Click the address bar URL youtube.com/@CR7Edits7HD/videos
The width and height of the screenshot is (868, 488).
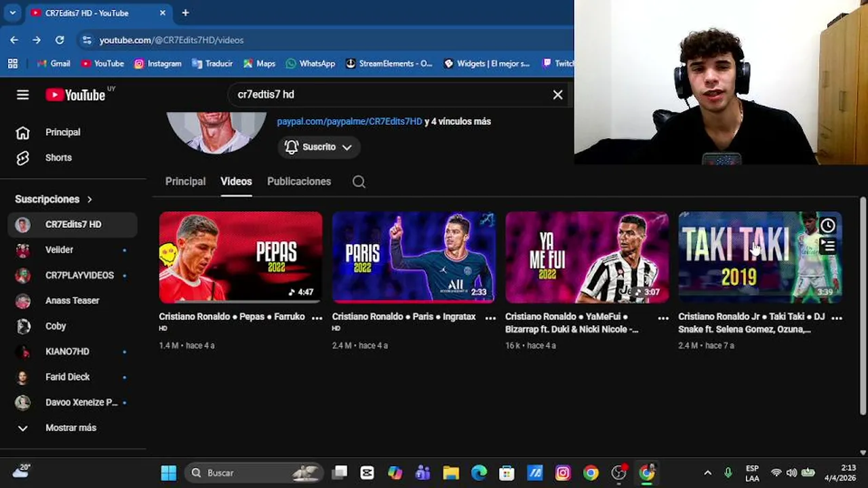pos(172,40)
